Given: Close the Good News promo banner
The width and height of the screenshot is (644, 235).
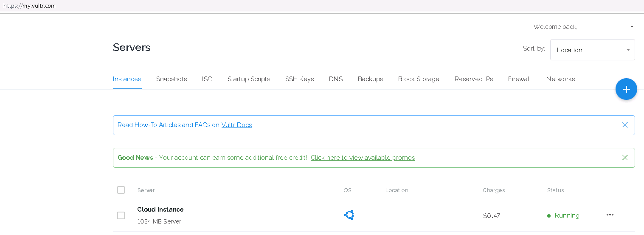Looking at the screenshot, I should (625, 158).
